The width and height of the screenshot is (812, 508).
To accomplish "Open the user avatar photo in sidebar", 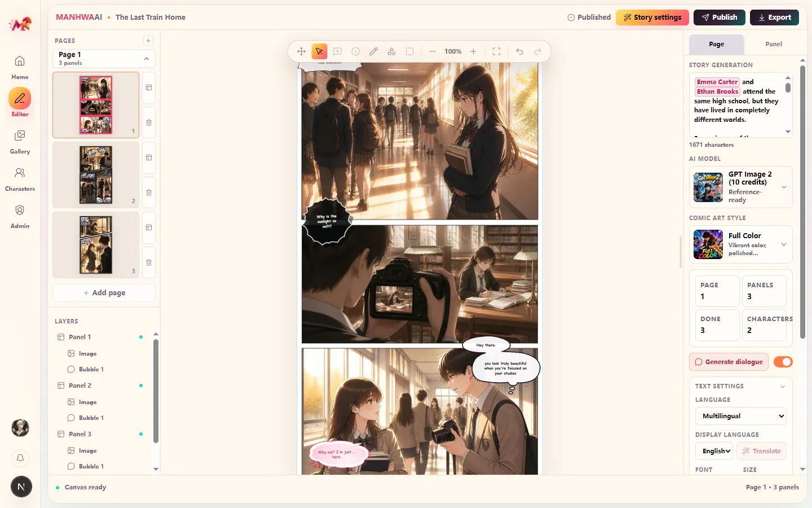I will [20, 428].
